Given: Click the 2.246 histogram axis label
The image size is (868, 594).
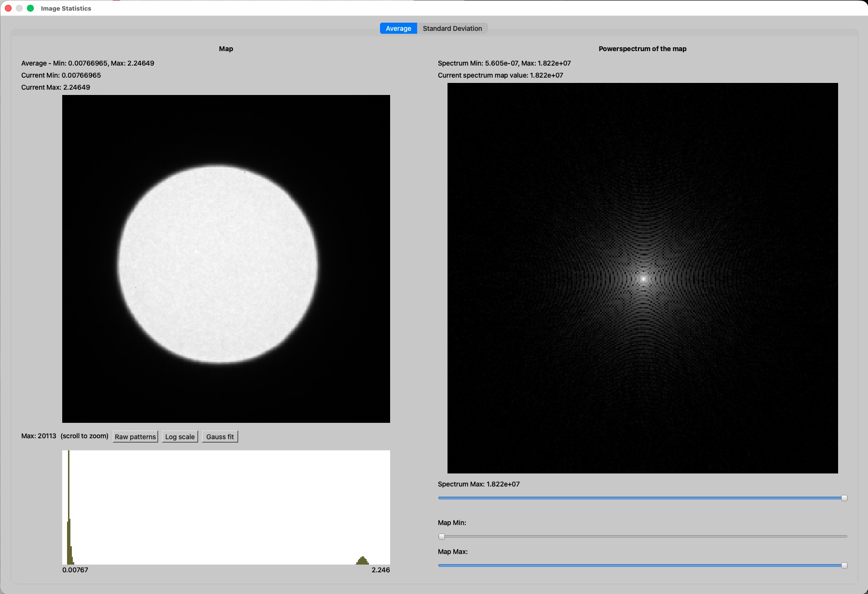Looking at the screenshot, I should point(380,570).
